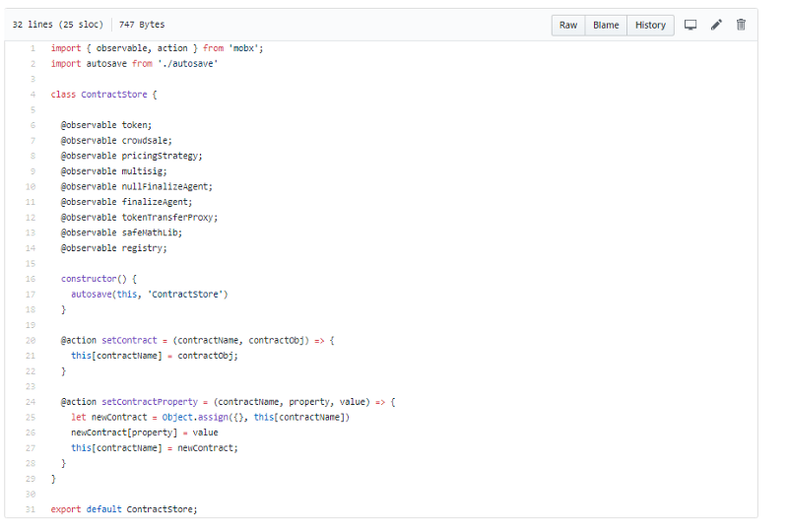Click the '@observable token;' line
The image size is (788, 532).
click(x=106, y=125)
